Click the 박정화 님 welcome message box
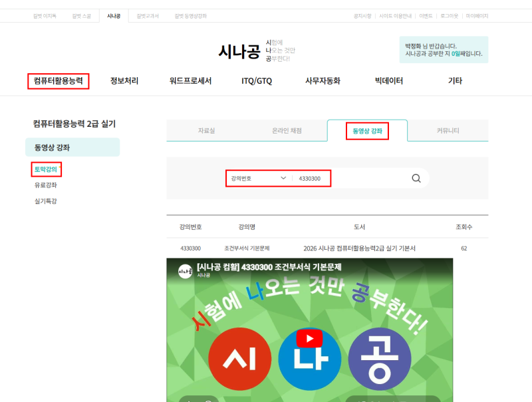532x402 pixels. click(x=444, y=50)
